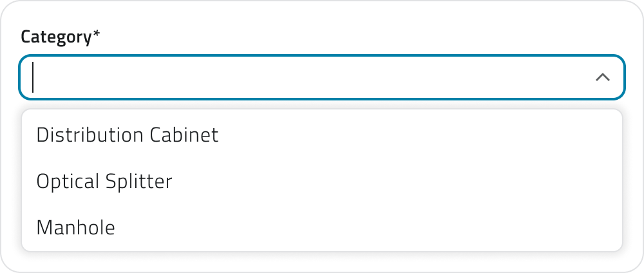The height and width of the screenshot is (273, 644).
Task: Click the Category* field label
Action: (x=61, y=37)
